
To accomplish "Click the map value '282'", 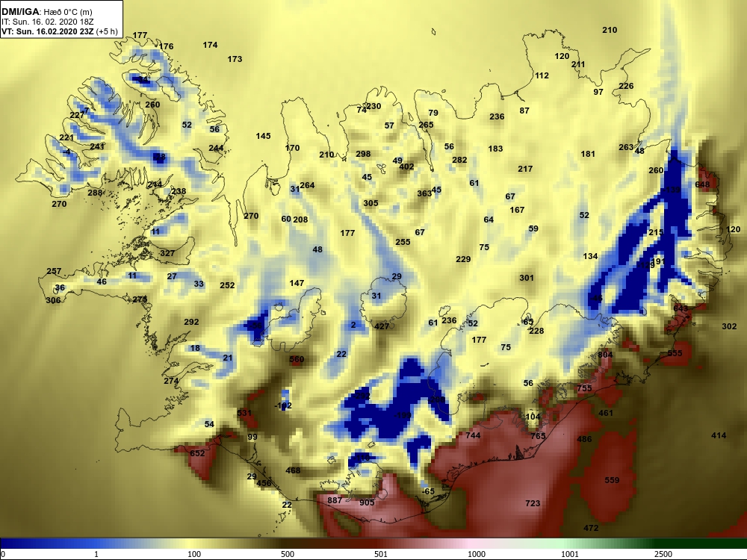I will tap(459, 160).
